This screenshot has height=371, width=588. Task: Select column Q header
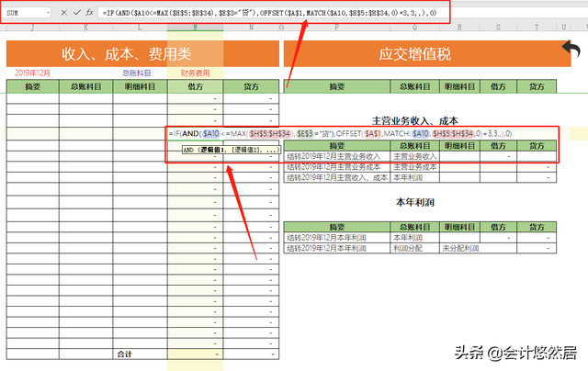[x=414, y=28]
